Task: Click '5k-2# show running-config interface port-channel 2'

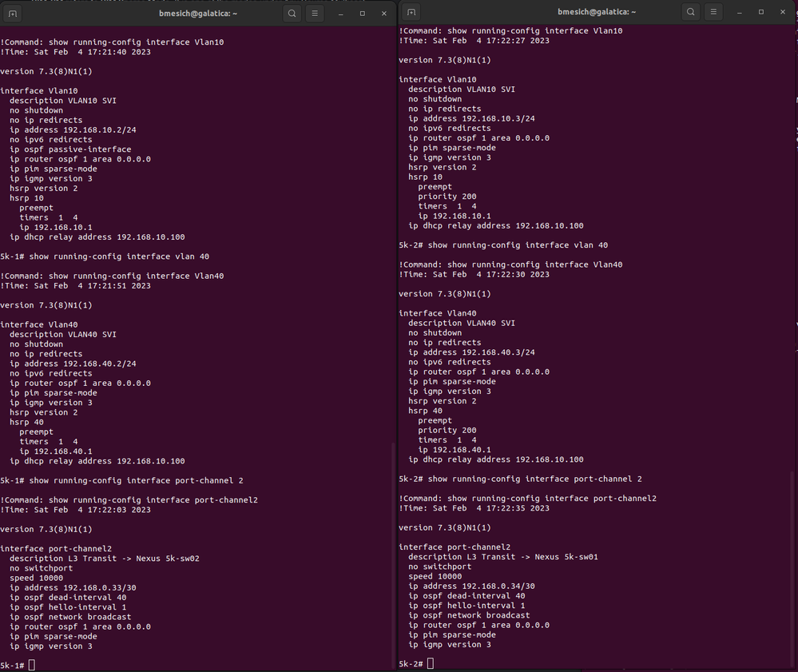Action: [x=520, y=479]
